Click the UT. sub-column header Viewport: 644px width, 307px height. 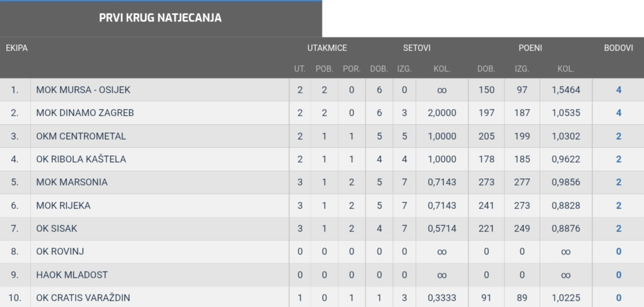pyautogui.click(x=300, y=68)
